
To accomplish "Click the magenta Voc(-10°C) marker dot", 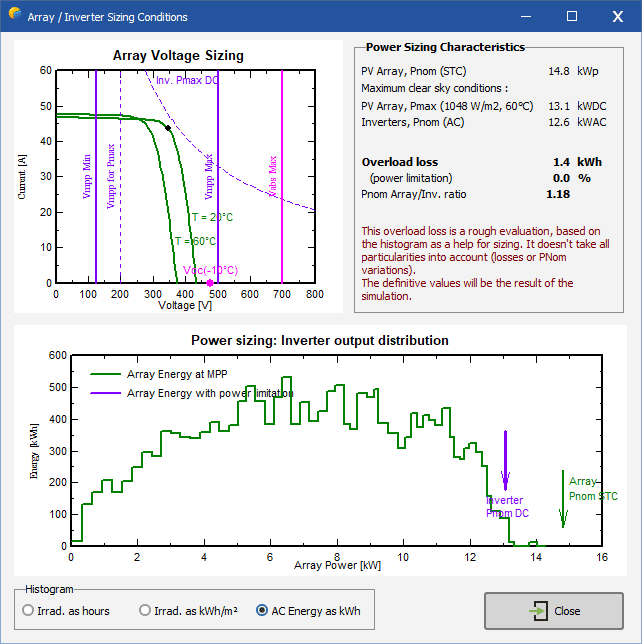I will [x=210, y=283].
